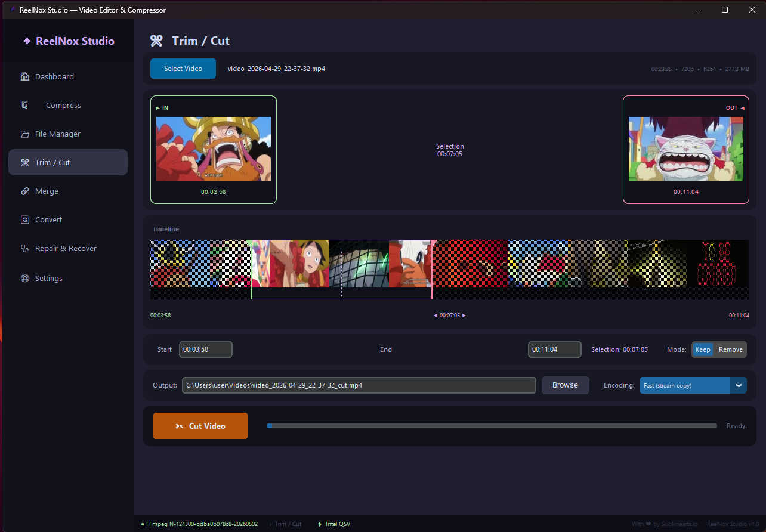Start cutting with the Cut Video button
766x532 pixels.
(200, 426)
